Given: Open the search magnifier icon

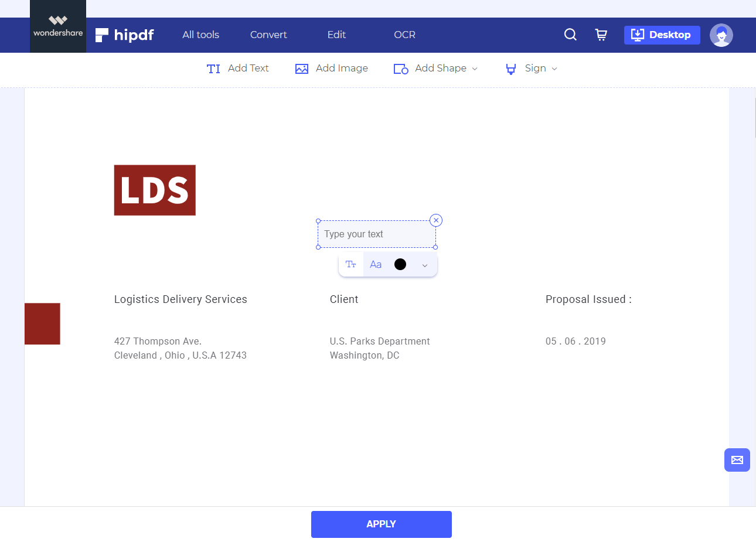Looking at the screenshot, I should tap(570, 35).
